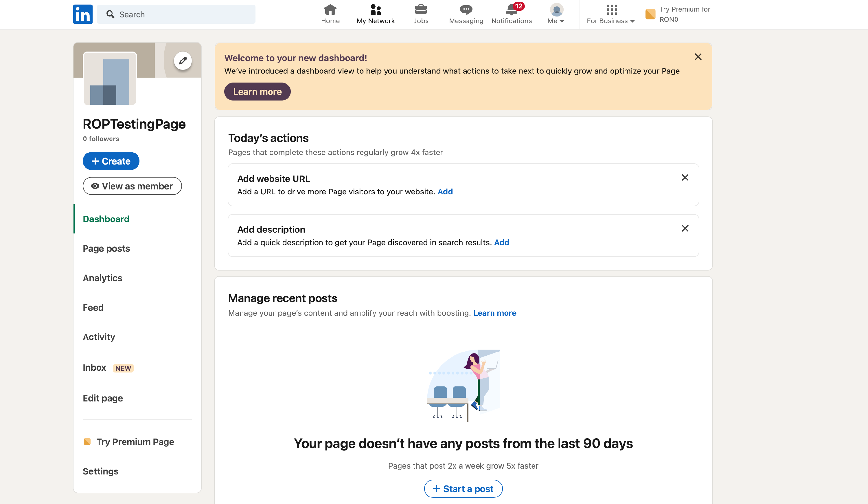
Task: Open Messaging chat bubble icon
Action: tap(466, 10)
